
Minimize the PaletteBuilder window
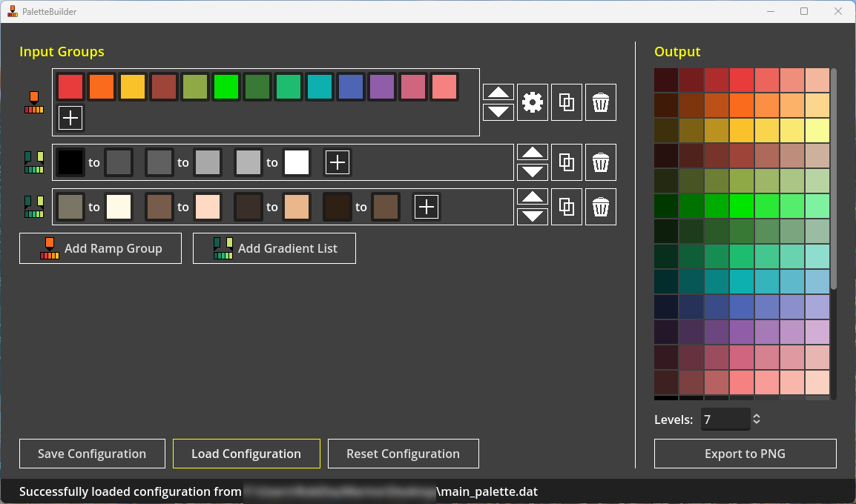(x=771, y=11)
